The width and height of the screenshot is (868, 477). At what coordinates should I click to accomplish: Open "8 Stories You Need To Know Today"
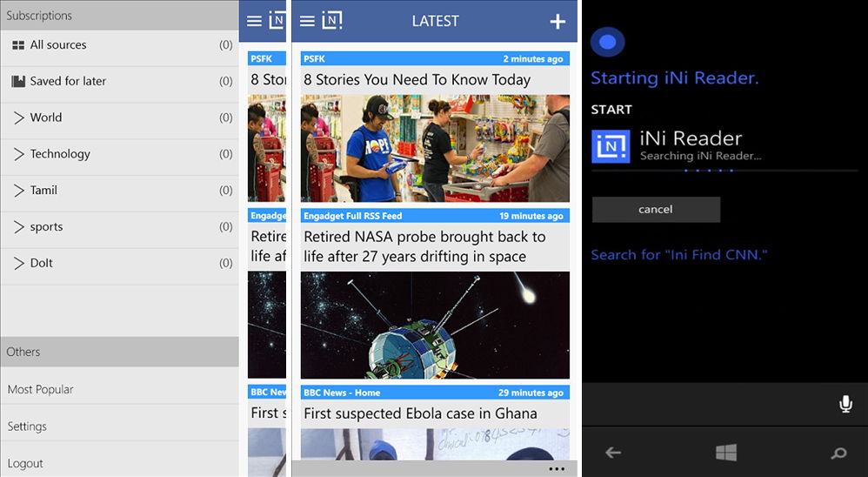tap(417, 80)
